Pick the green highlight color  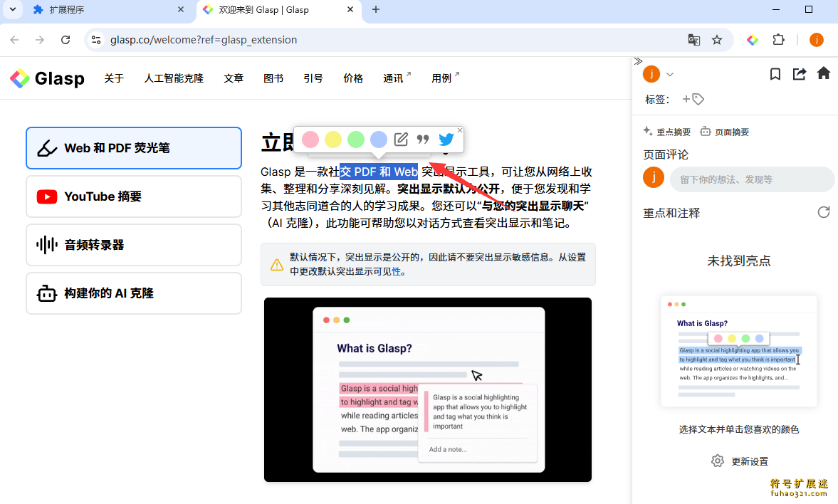(x=356, y=140)
